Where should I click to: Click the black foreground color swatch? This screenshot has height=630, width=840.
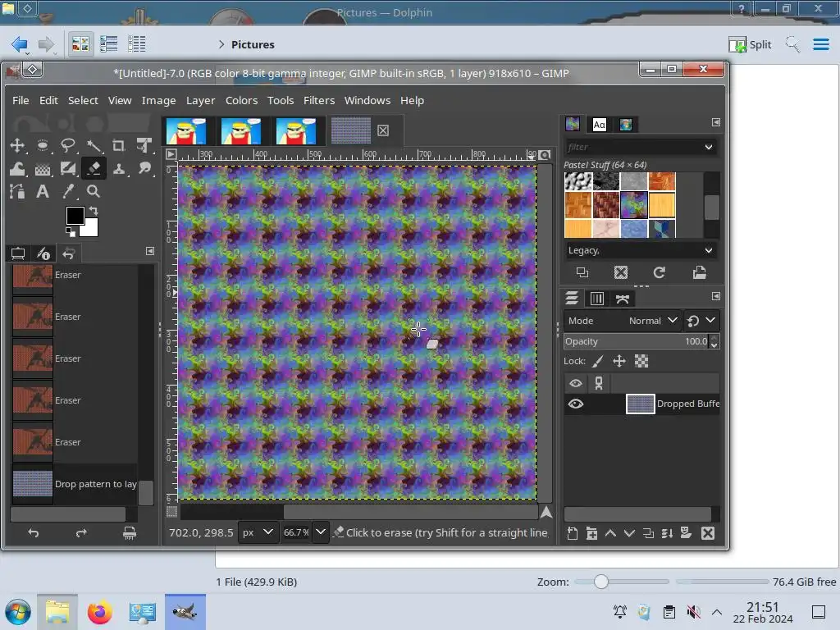pyautogui.click(x=74, y=216)
